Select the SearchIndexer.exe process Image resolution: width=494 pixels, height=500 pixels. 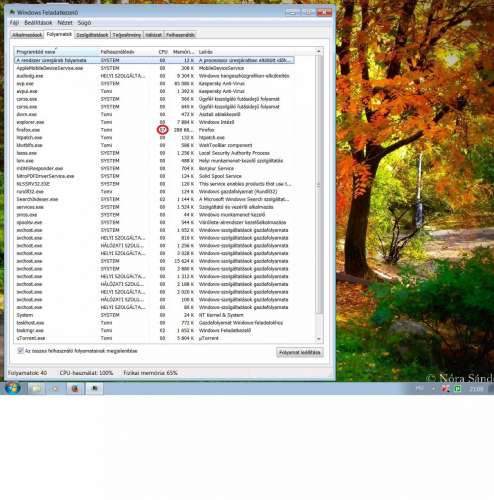[x=154, y=199]
